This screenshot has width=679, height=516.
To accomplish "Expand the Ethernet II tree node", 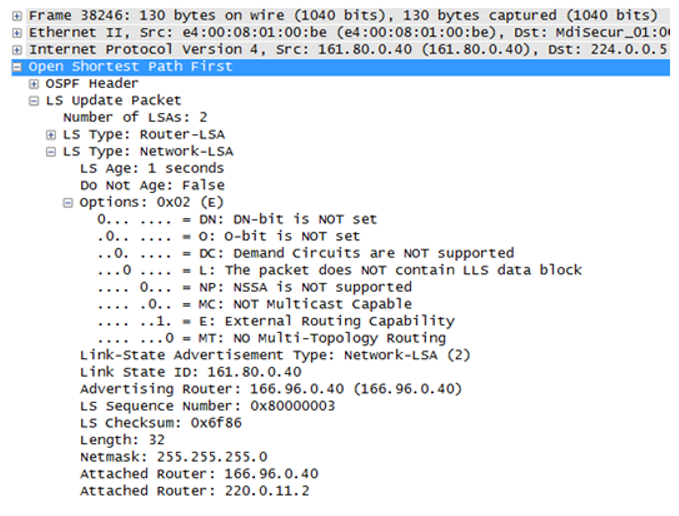I will click(x=17, y=33).
